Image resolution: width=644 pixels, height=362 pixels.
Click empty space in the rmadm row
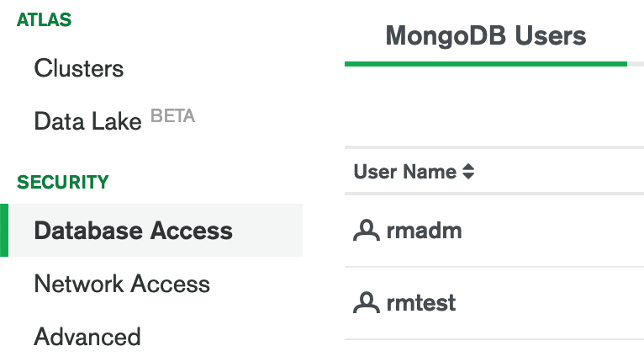(x=555, y=231)
